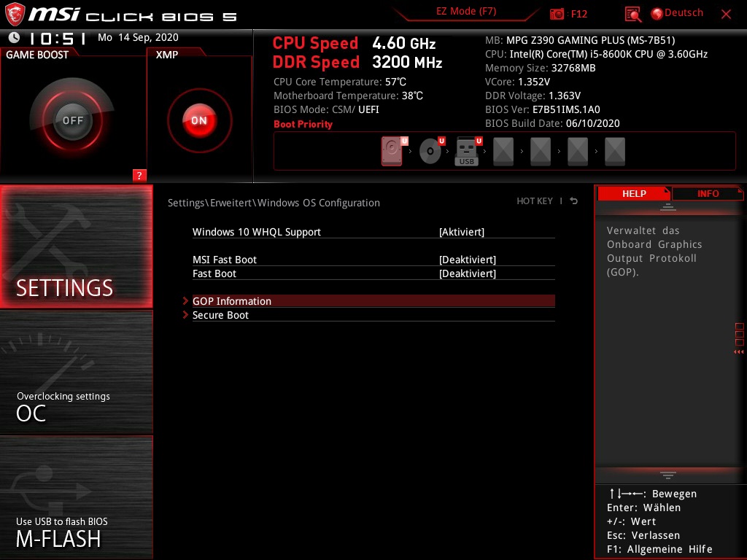Viewport: 747px width, 560px height.
Task: Click the undo arrow next to HOT KEY
Action: pos(573,201)
